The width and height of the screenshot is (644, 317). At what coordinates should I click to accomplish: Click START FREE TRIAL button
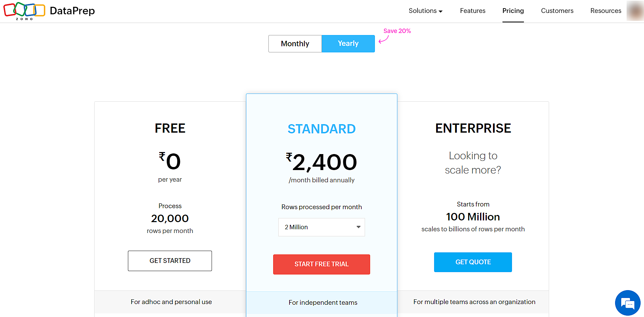pyautogui.click(x=321, y=264)
